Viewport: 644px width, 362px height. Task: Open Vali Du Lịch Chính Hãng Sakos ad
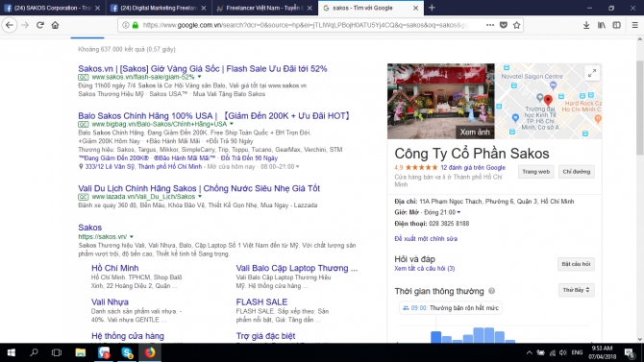(199, 188)
